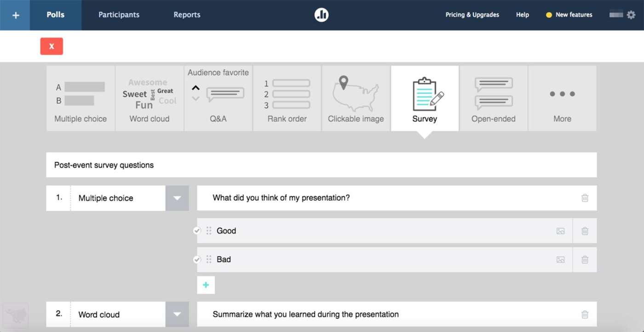Expand question 2 Word cloud dropdown
This screenshot has height=332, width=644.
(x=177, y=315)
